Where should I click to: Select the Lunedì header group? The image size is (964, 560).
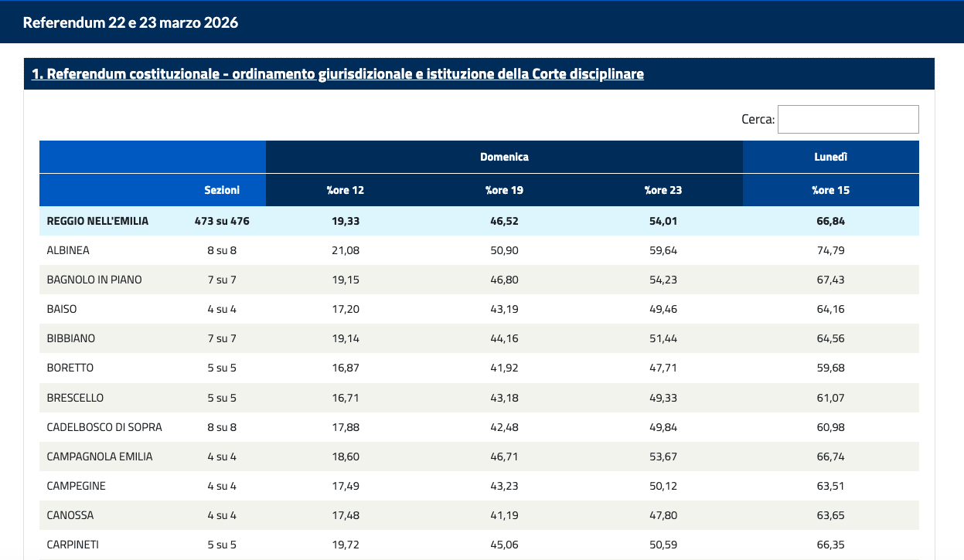click(830, 157)
